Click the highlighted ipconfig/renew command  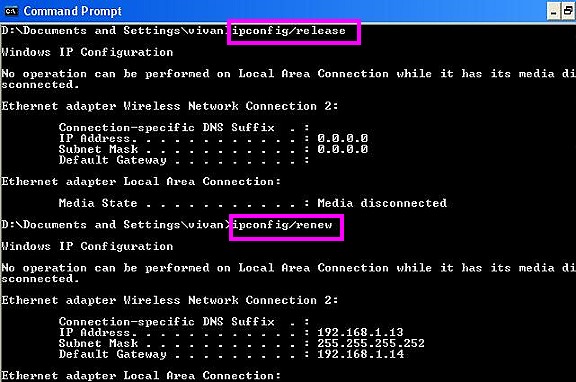click(282, 225)
